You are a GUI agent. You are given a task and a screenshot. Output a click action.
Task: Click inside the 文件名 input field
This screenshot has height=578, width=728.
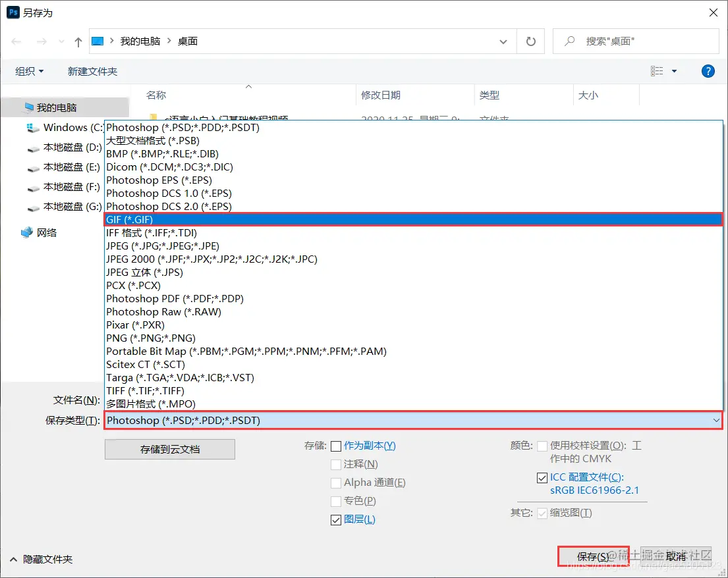pos(264,400)
